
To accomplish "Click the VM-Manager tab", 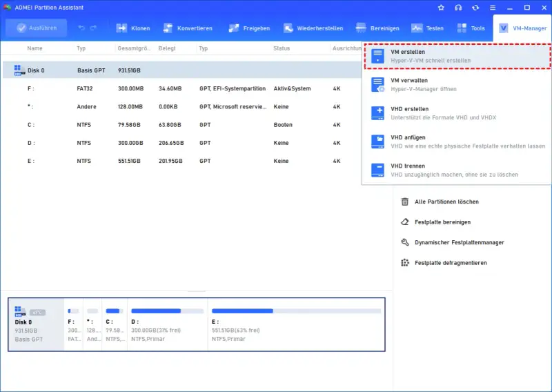I will point(522,28).
